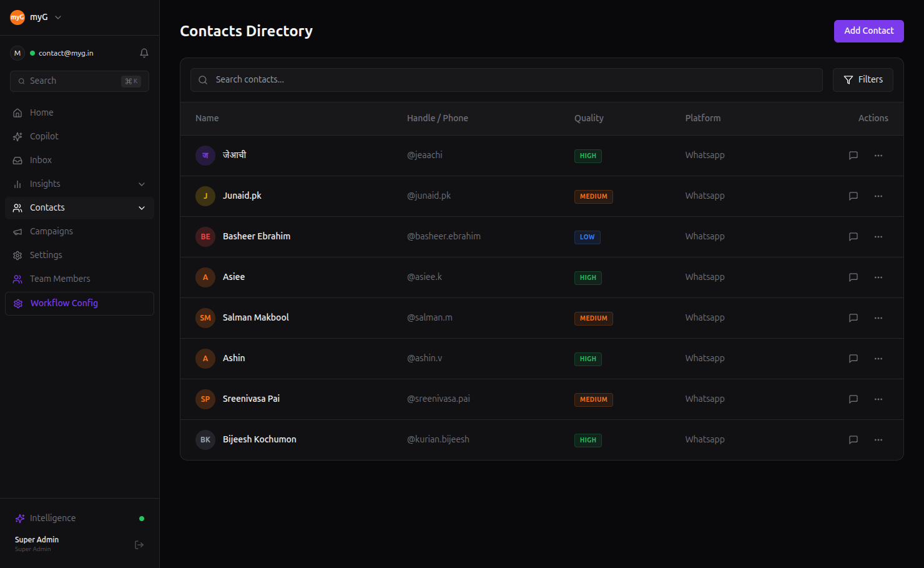This screenshot has height=568, width=924.
Task: Click the sidebar Search box
Action: pos(79,81)
